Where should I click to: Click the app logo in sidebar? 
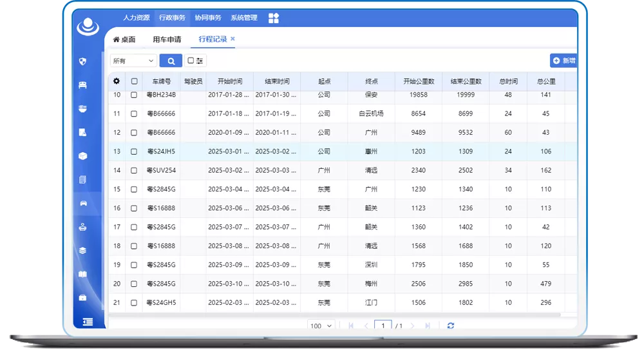pyautogui.click(x=88, y=26)
